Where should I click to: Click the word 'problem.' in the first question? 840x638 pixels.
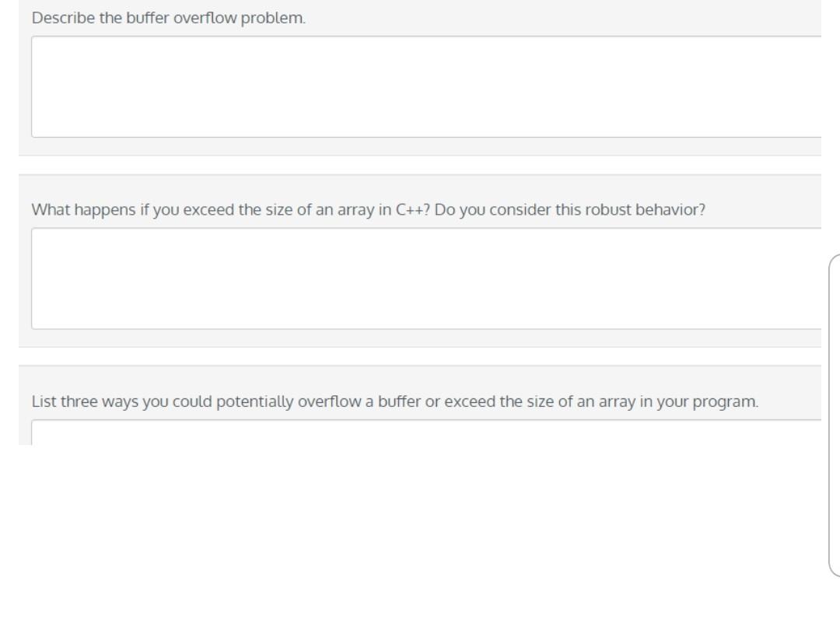(273, 18)
